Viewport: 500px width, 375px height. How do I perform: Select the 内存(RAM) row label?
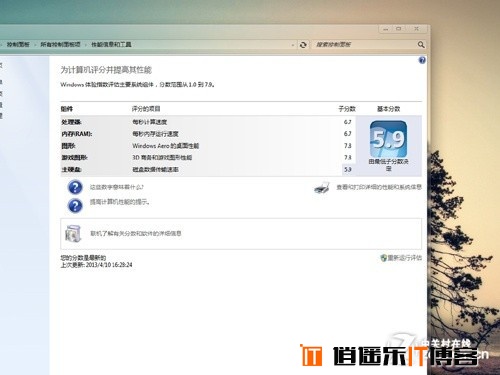(x=77, y=134)
